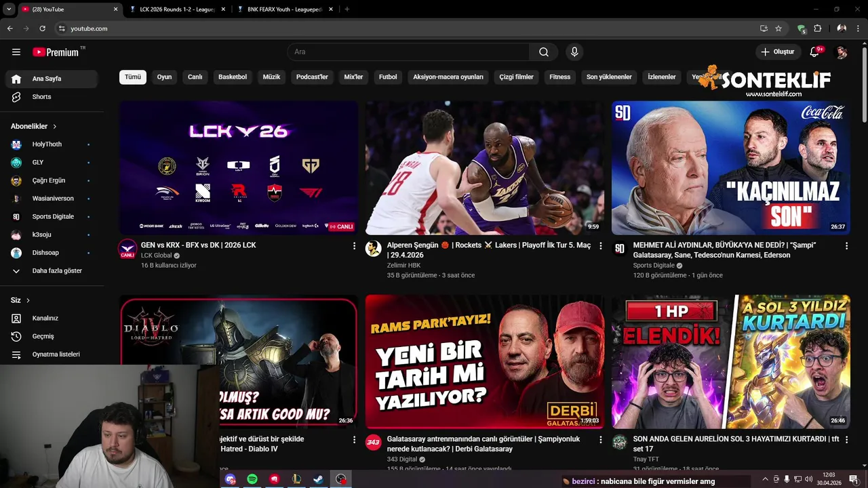Open the HolyThoth channel avatar
This screenshot has width=868, height=488.
(16, 144)
